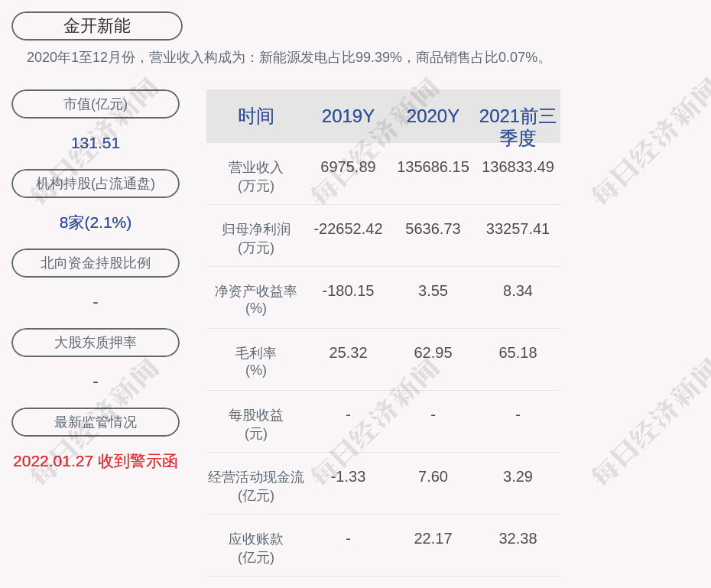
Task: Select receivables value 32.38
Action: (518, 538)
